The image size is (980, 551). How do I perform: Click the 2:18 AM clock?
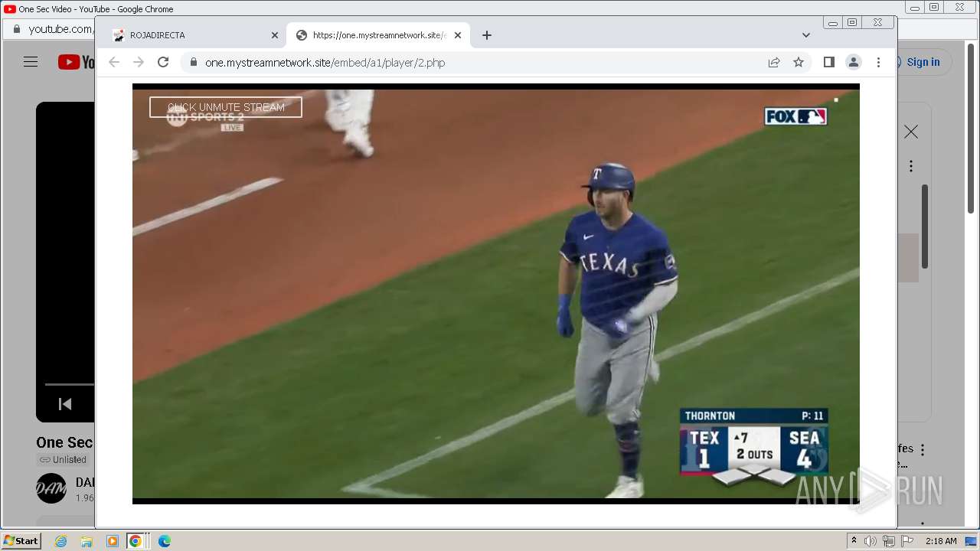[941, 541]
